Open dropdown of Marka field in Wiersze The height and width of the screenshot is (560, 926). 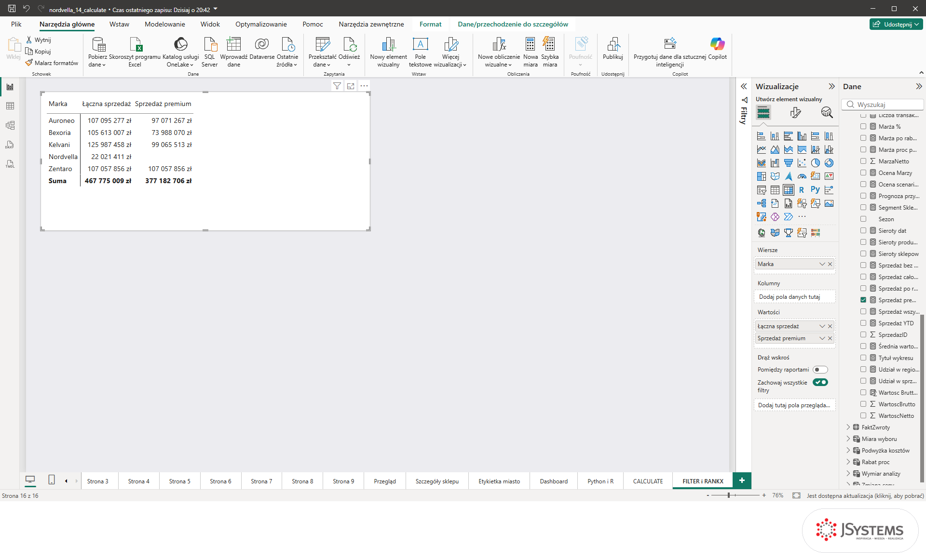tap(822, 264)
